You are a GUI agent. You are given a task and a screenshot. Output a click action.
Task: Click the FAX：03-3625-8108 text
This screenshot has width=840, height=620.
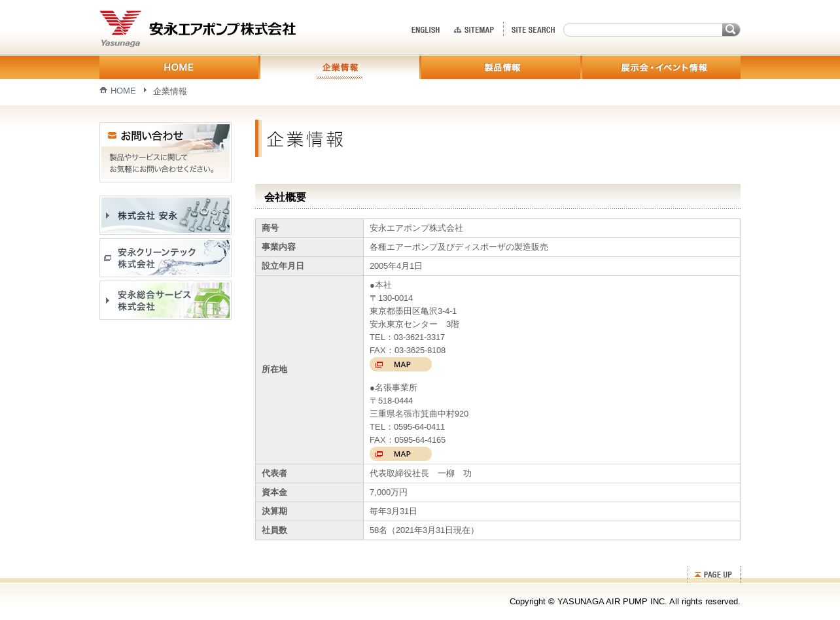408,351
